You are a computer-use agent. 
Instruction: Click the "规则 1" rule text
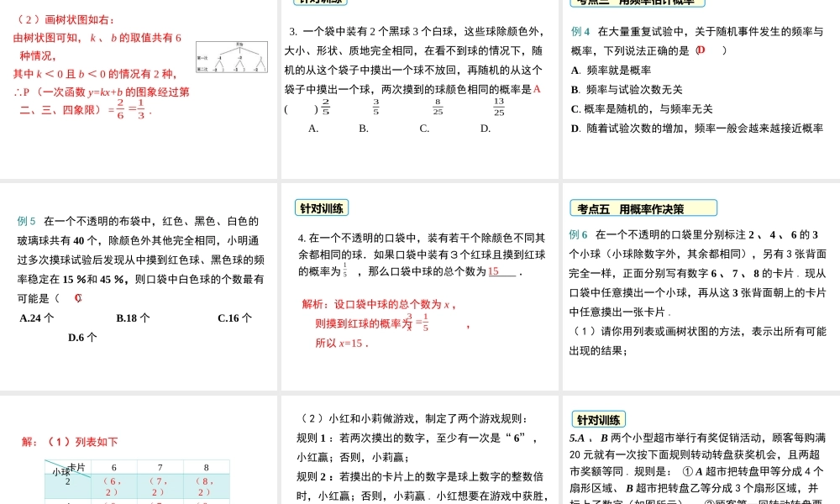[417, 448]
